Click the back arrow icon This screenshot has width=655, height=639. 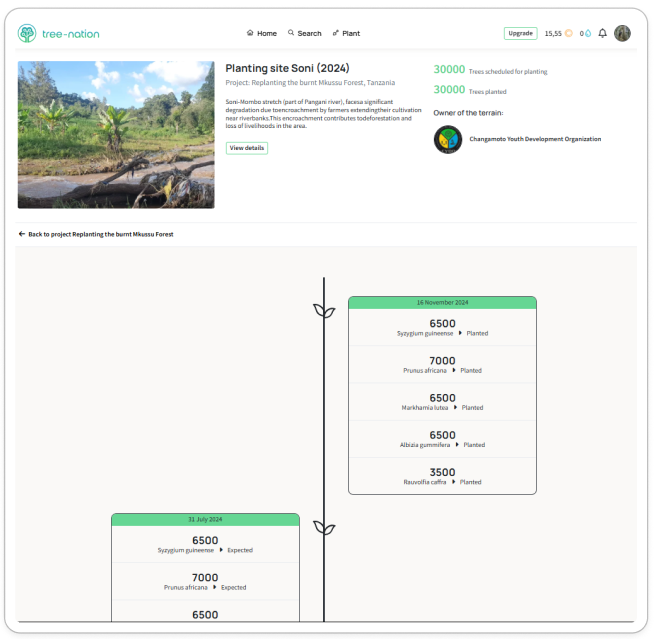click(22, 234)
